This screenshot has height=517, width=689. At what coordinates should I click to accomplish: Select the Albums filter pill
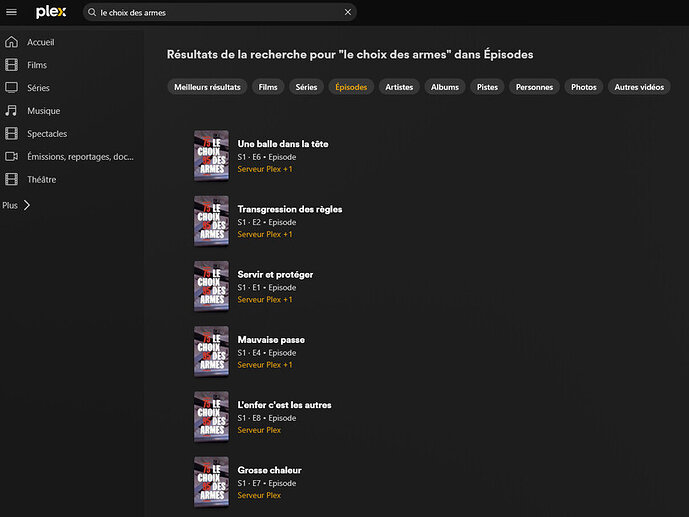(x=445, y=87)
